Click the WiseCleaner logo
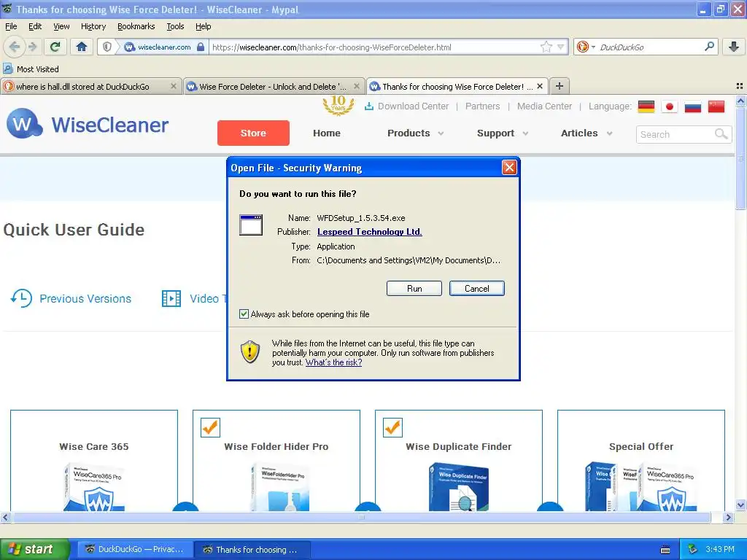The height and width of the screenshot is (560, 747). point(88,124)
